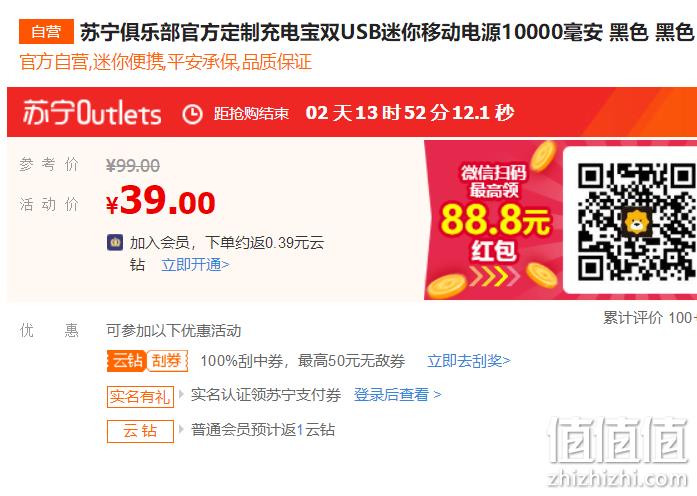Click the 刮券 coupon tag
This screenshot has height=496, width=697.
[x=167, y=360]
